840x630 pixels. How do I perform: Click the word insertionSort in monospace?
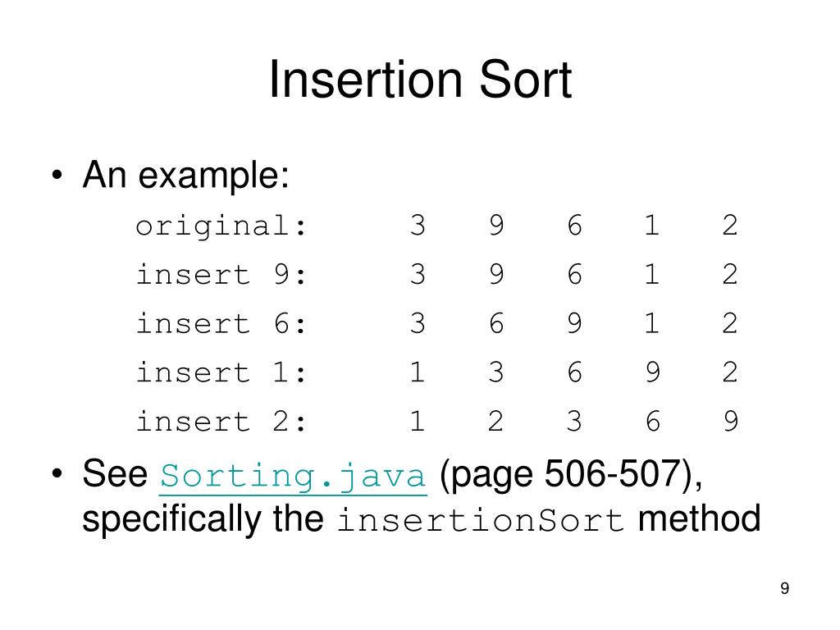pos(481,520)
